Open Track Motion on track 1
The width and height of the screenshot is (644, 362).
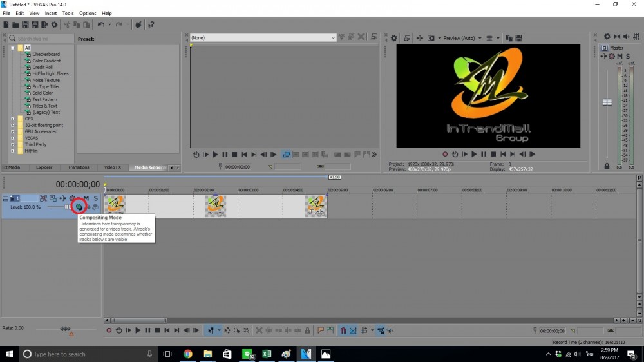[x=53, y=198]
